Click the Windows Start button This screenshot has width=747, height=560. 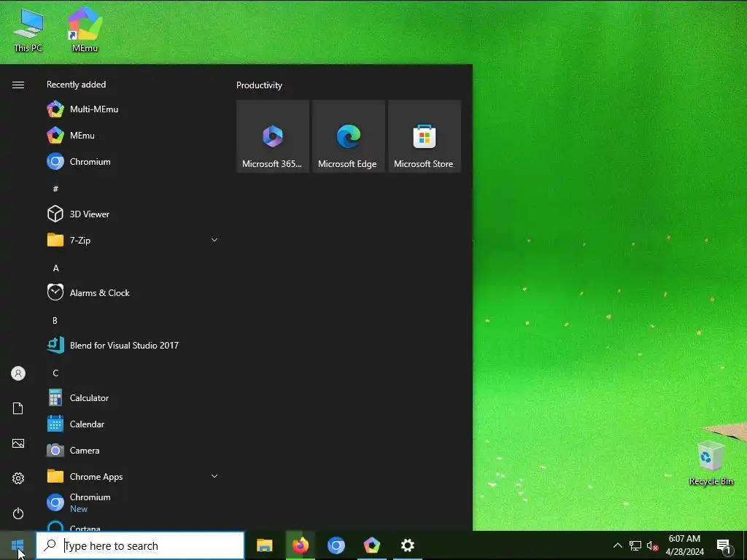pyautogui.click(x=18, y=545)
